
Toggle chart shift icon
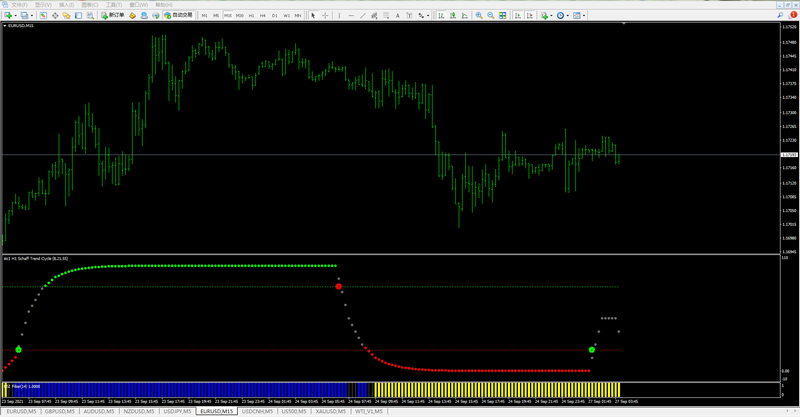(530, 16)
